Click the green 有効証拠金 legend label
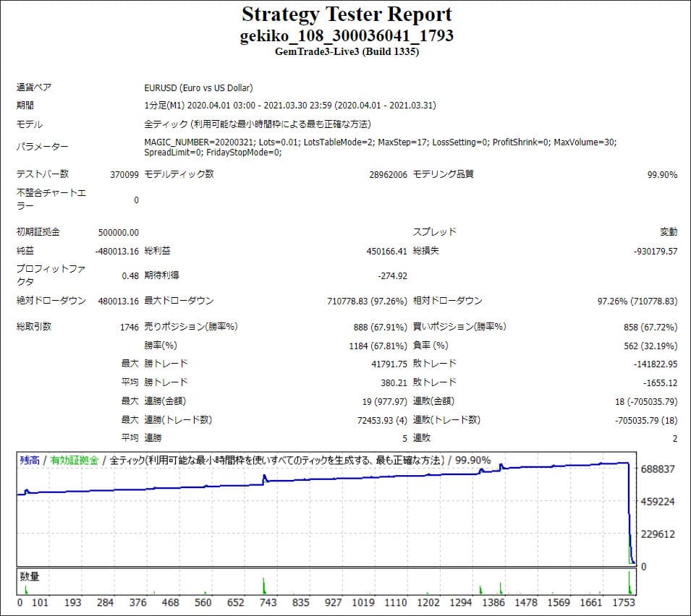This screenshot has height=616, width=691. [x=75, y=460]
